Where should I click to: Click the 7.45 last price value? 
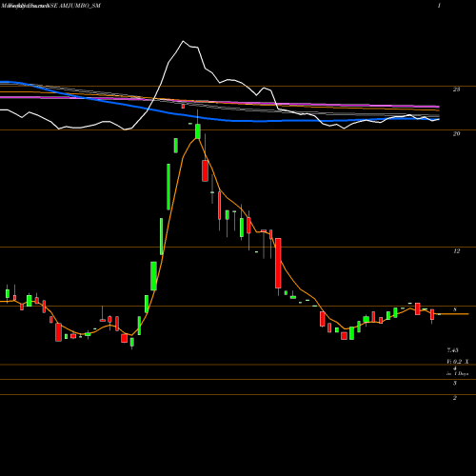(452, 350)
